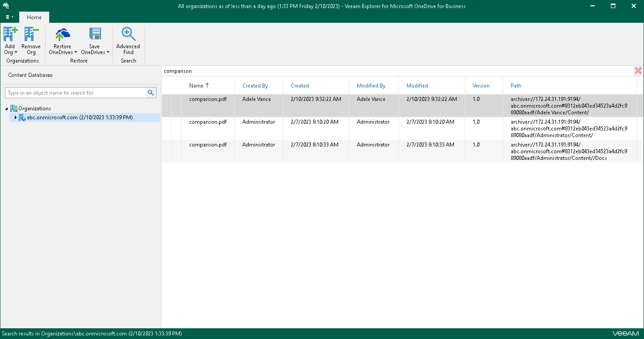The image size is (644, 339).
Task: Click the Veeam logo in status bar
Action: click(626, 334)
